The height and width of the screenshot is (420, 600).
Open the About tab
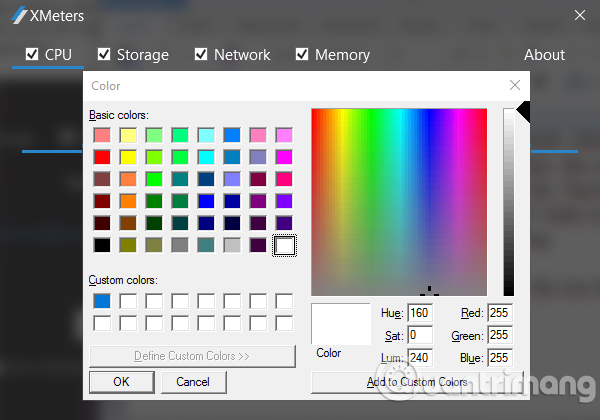(x=544, y=55)
